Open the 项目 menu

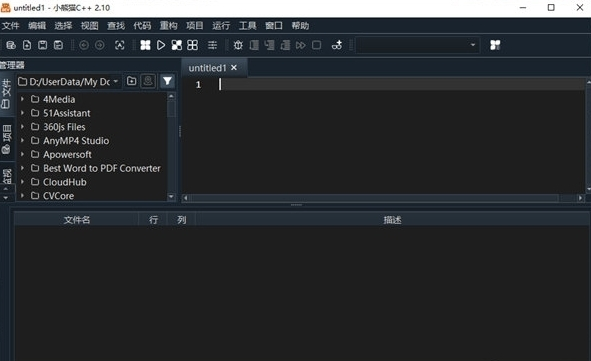click(x=194, y=26)
